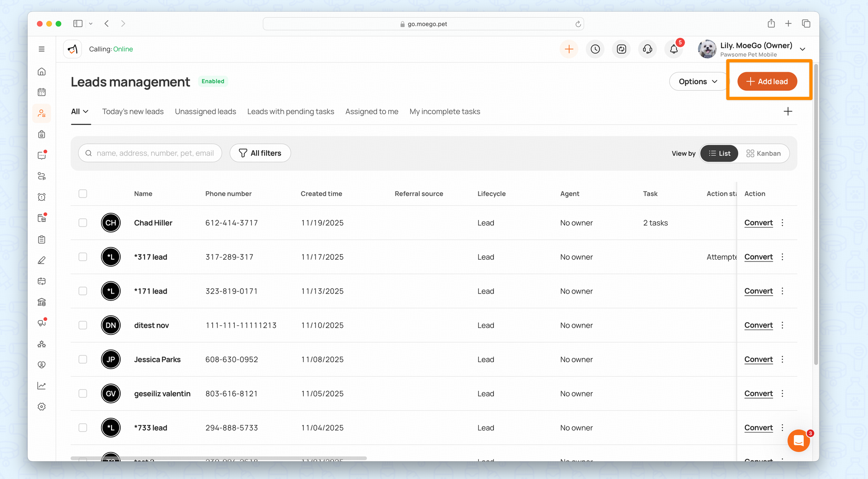The width and height of the screenshot is (868, 479).
Task: Open the notifications bell icon
Action: tap(674, 49)
